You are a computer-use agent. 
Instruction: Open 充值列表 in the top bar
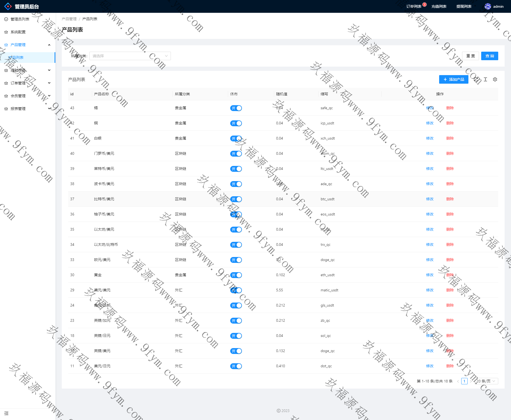(x=439, y=6)
